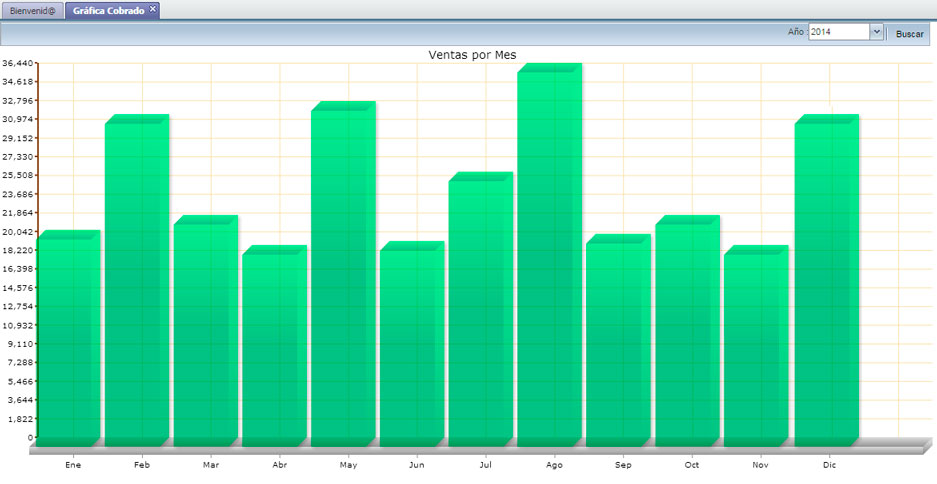
Task: Click the 36,440 y-axis label
Action: pos(18,63)
